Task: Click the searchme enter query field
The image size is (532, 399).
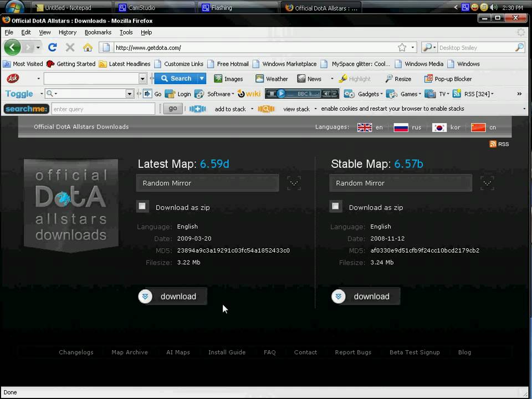Action: point(103,109)
